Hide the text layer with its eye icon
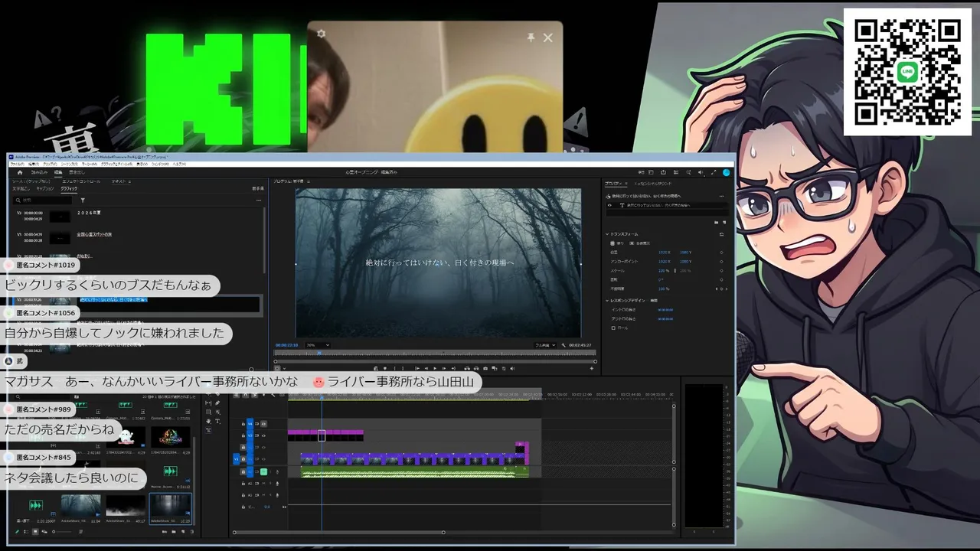The image size is (980, 551). [x=609, y=205]
